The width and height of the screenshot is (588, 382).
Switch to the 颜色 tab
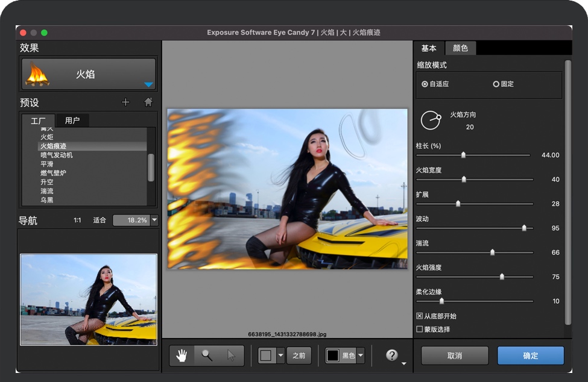(460, 48)
